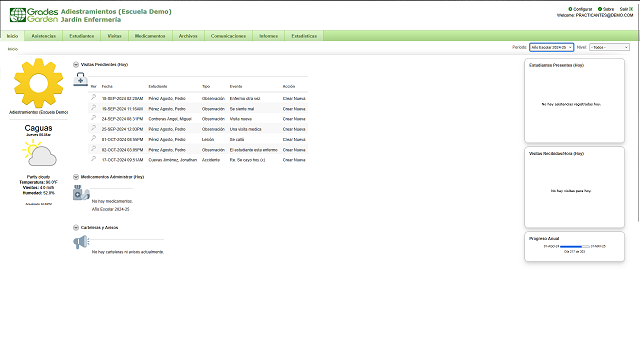Open the Comunicaciones tab

click(228, 36)
